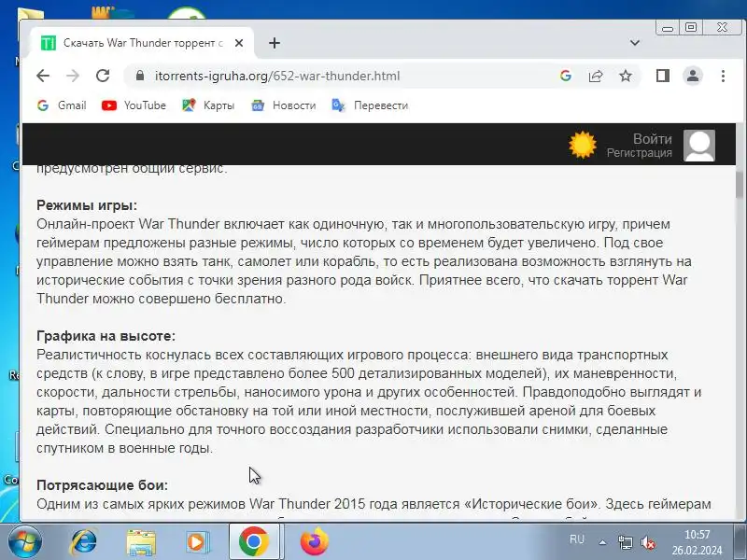The height and width of the screenshot is (560, 747).
Task: View site info via the lock icon
Action: coord(139,76)
